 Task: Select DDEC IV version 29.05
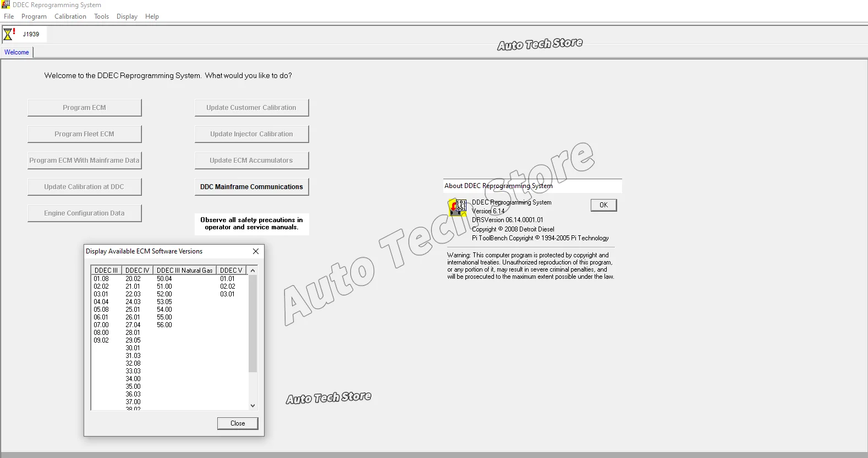click(x=133, y=340)
